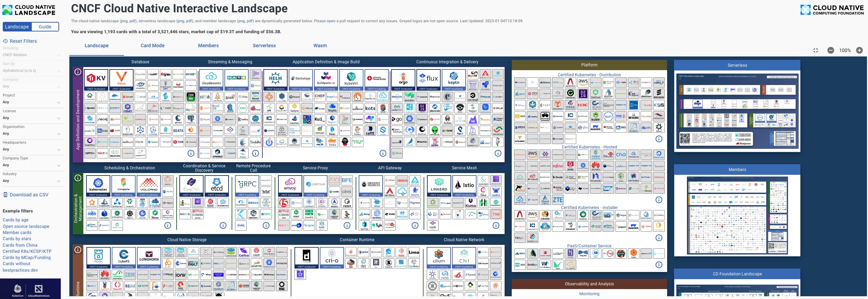
Task: Open the Contour project card
Action: pyautogui.click(x=315, y=186)
